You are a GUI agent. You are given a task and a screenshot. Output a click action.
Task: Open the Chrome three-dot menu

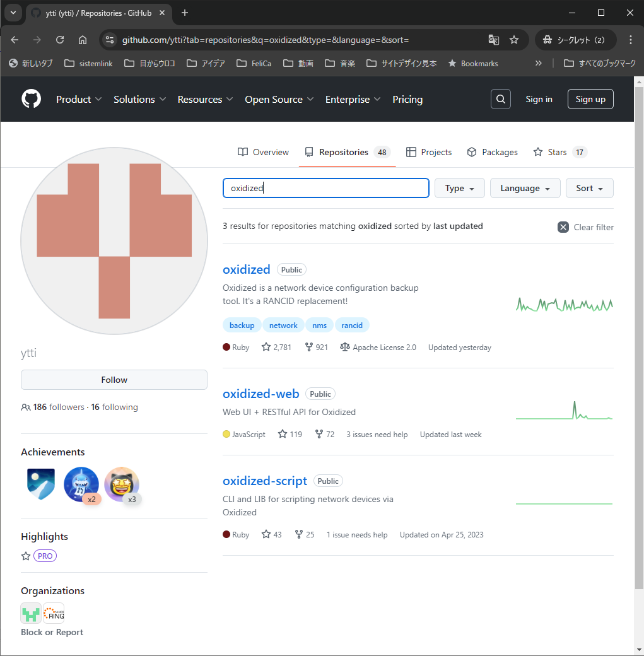(x=630, y=40)
